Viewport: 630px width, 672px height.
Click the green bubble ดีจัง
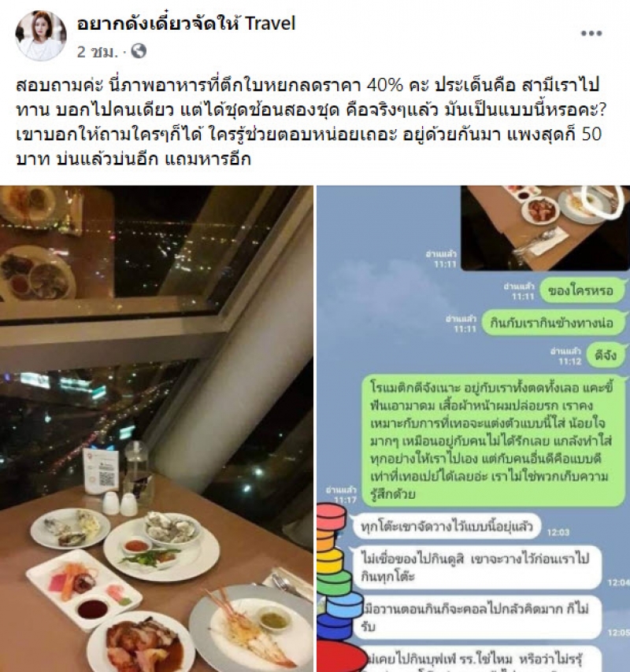tap(605, 355)
